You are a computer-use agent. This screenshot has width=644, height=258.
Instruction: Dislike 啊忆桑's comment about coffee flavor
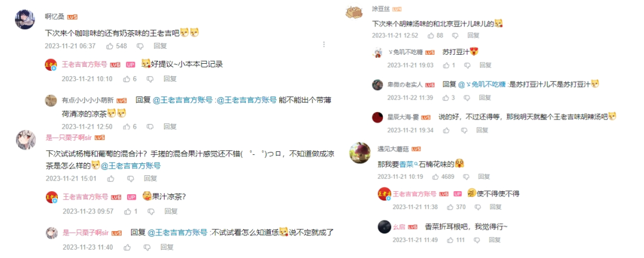pos(140,46)
